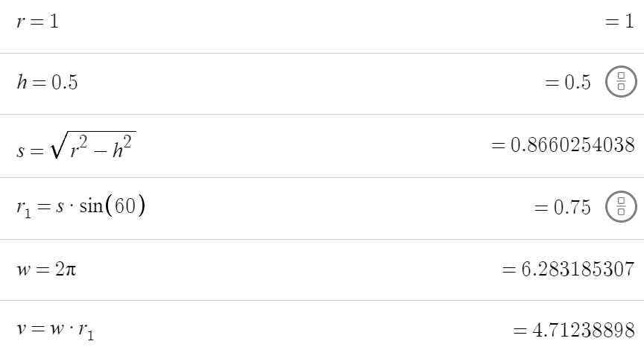This screenshot has height=347, width=644.
Task: Select the h = 0.5 expression line
Action: pyautogui.click(x=47, y=83)
